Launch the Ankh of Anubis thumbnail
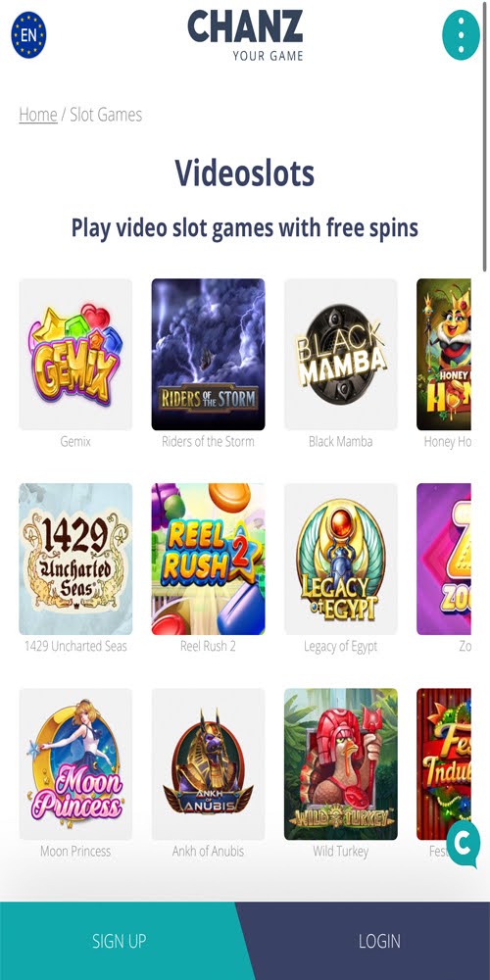The width and height of the screenshot is (490, 980). (208, 763)
